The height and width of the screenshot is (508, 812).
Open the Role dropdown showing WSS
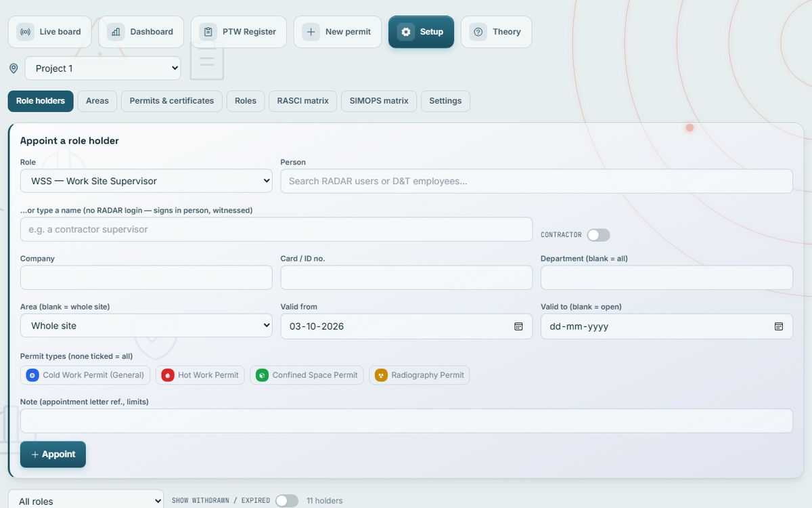coord(146,181)
